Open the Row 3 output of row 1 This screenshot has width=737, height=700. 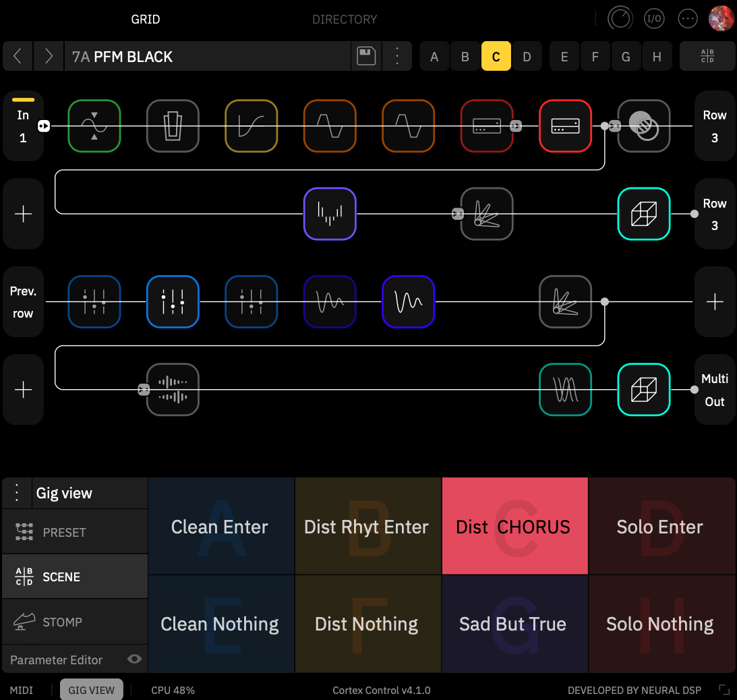pyautogui.click(x=715, y=126)
